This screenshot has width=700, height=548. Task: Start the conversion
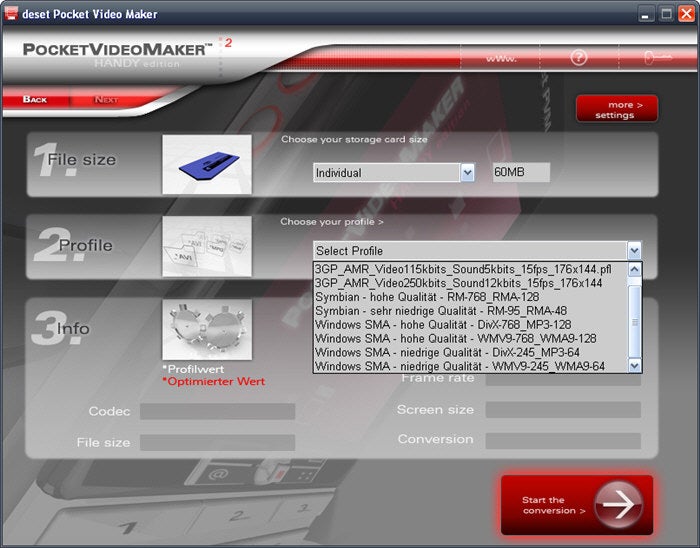(x=577, y=505)
